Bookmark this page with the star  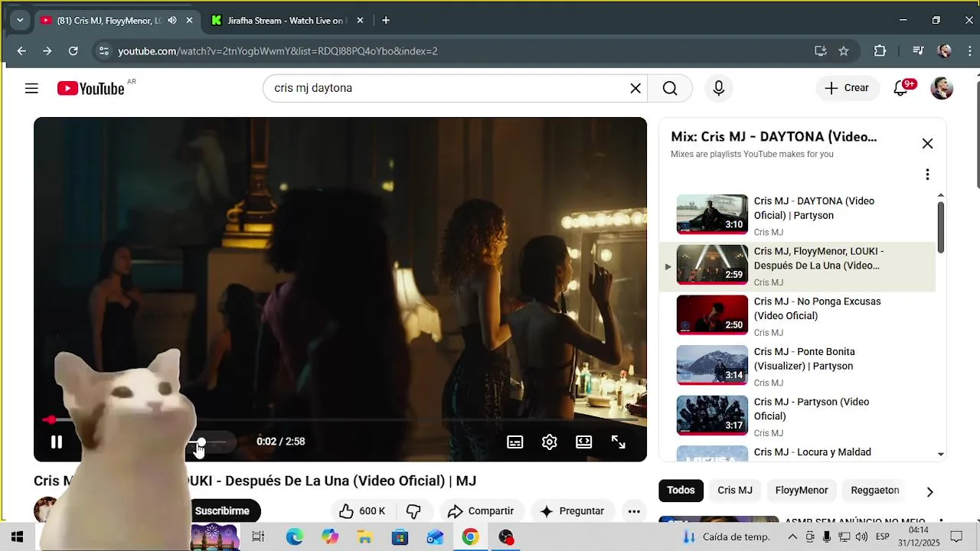(x=844, y=51)
